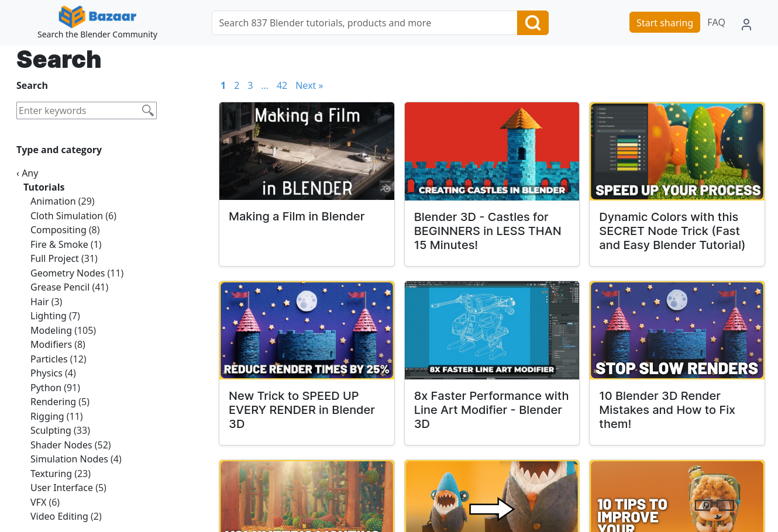This screenshot has height=532, width=778.
Task: Focus the main Blender search field
Action: click(x=364, y=23)
